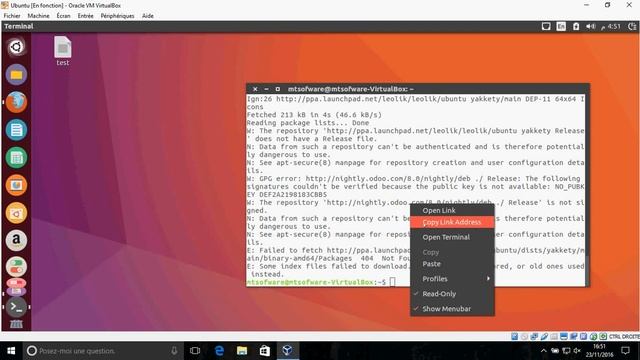Open VirtualBox Périphériques menu
This screenshot has height=360, width=640.
coord(117,16)
